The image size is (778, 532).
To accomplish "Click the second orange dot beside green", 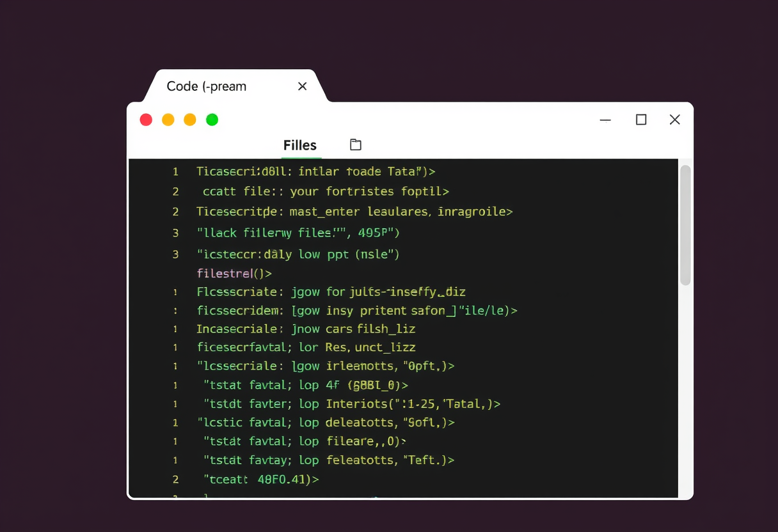I will [x=190, y=120].
